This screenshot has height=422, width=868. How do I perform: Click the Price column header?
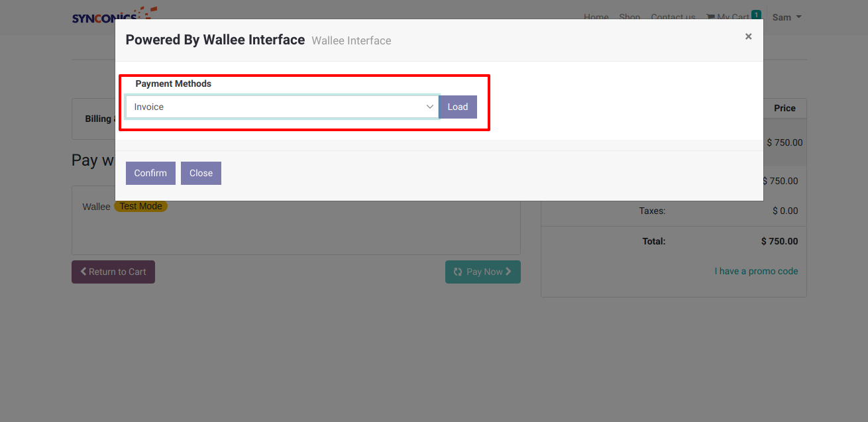coord(785,108)
